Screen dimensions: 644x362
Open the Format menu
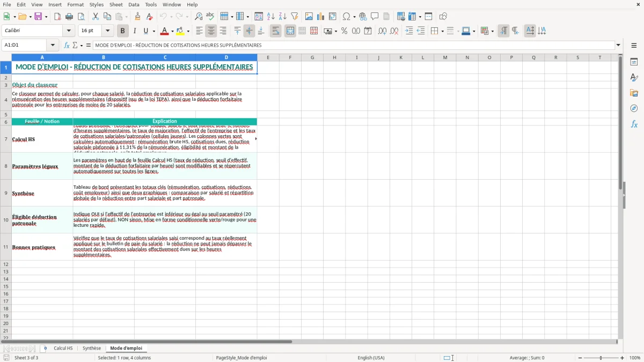(75, 4)
